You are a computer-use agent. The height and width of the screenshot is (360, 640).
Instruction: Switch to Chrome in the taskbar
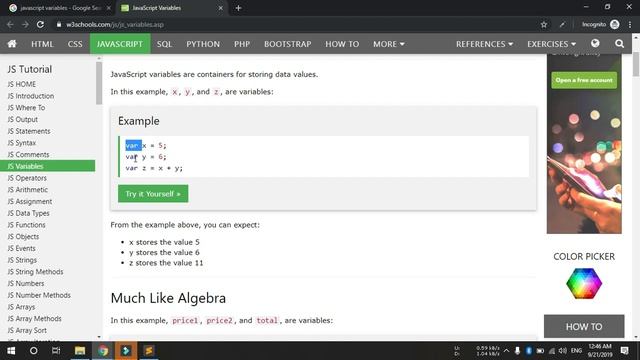(x=103, y=351)
